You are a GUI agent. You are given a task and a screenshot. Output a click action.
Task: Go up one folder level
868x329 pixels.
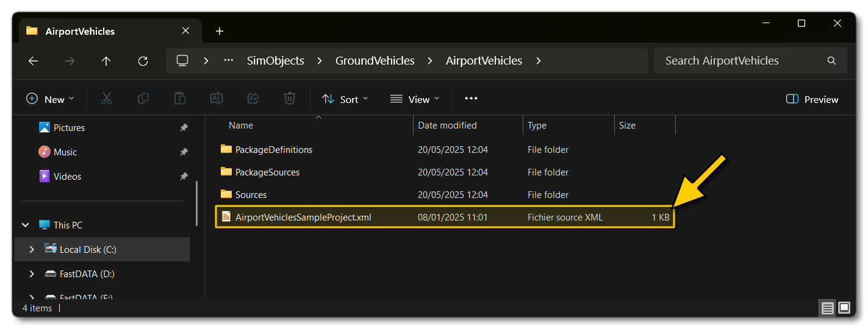tap(106, 61)
